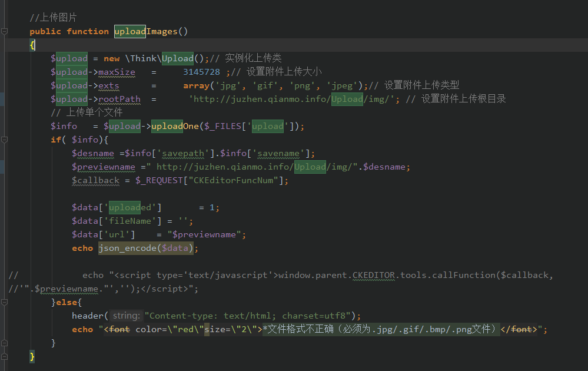Viewport: 588px width, 371px height.
Task: Collapse the }else{ block fold marker
Action: (x=5, y=302)
